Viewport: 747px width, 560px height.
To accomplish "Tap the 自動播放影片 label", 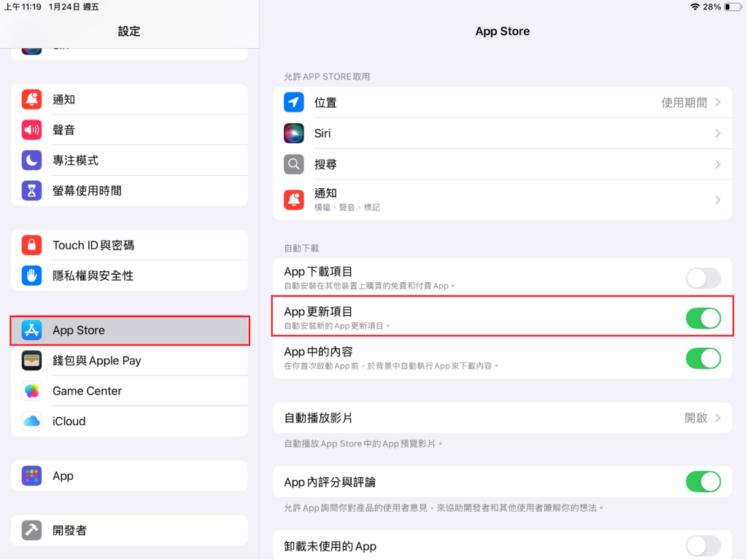I will click(318, 418).
